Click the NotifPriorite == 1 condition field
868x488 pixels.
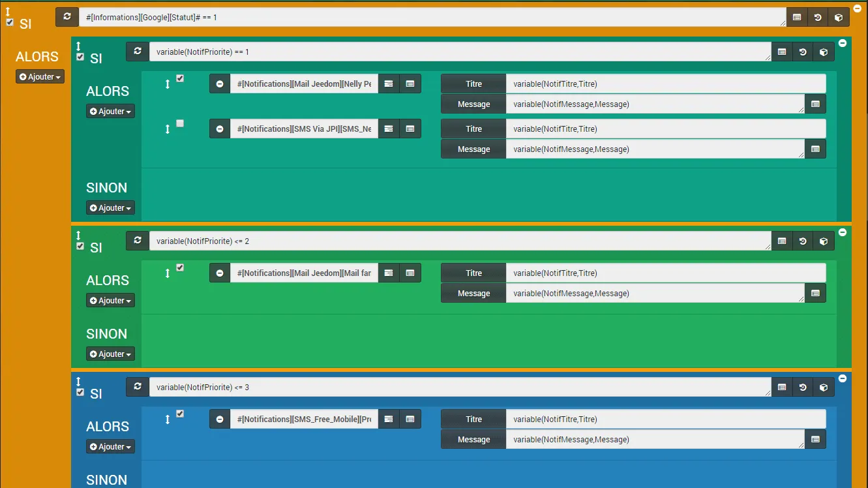click(460, 52)
